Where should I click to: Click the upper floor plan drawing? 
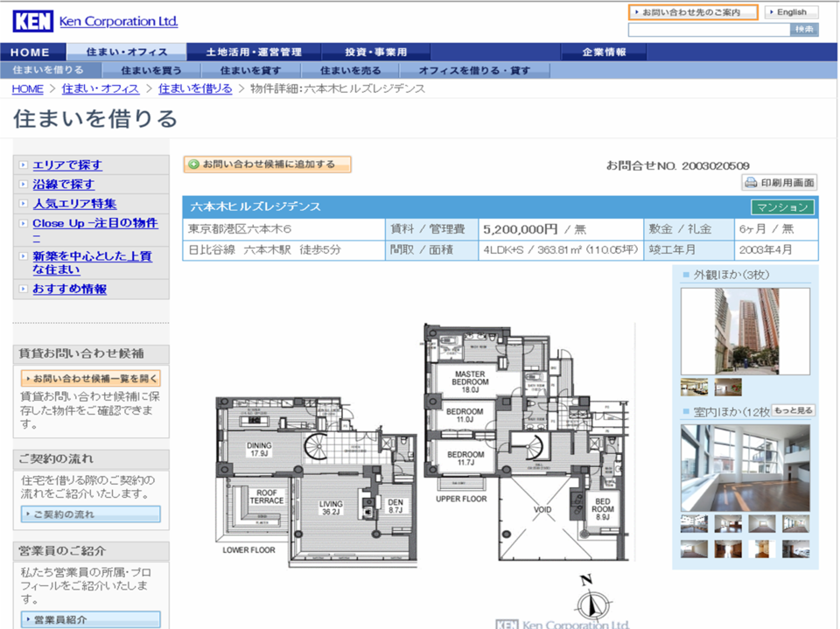[527, 442]
